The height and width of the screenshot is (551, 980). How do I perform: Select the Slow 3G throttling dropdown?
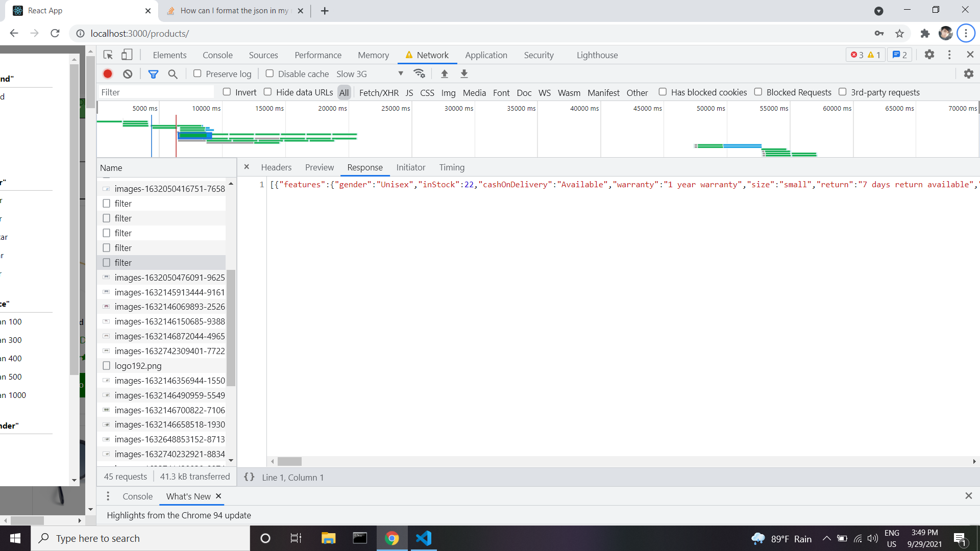pyautogui.click(x=370, y=74)
